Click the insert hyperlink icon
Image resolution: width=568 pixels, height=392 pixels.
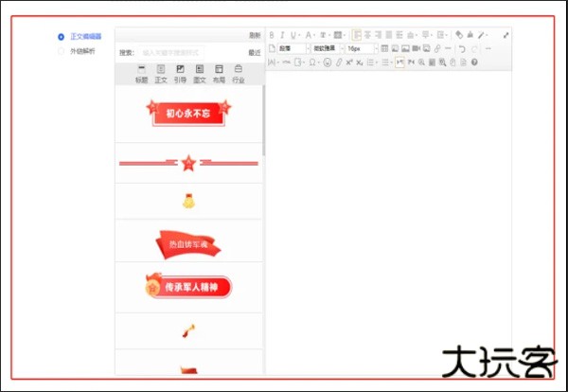[x=436, y=48]
